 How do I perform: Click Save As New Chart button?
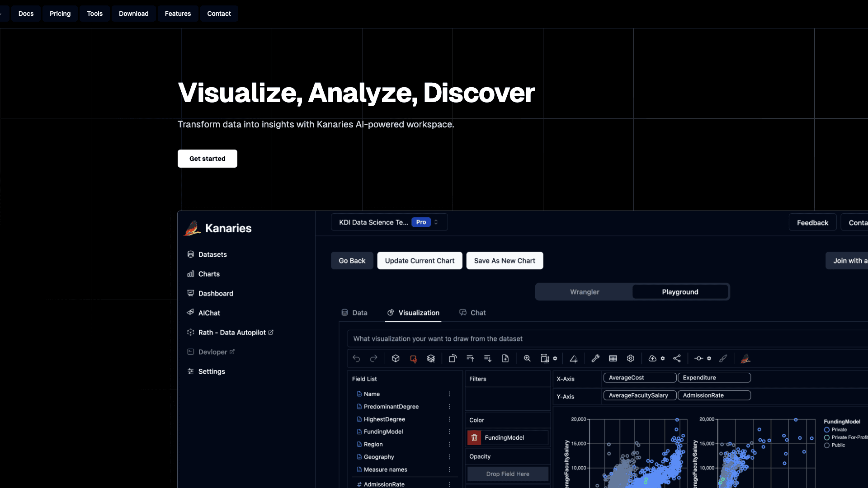[x=505, y=261]
